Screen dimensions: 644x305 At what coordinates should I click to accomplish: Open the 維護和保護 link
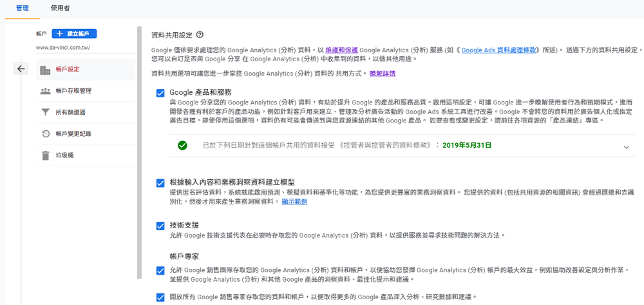[x=342, y=50]
